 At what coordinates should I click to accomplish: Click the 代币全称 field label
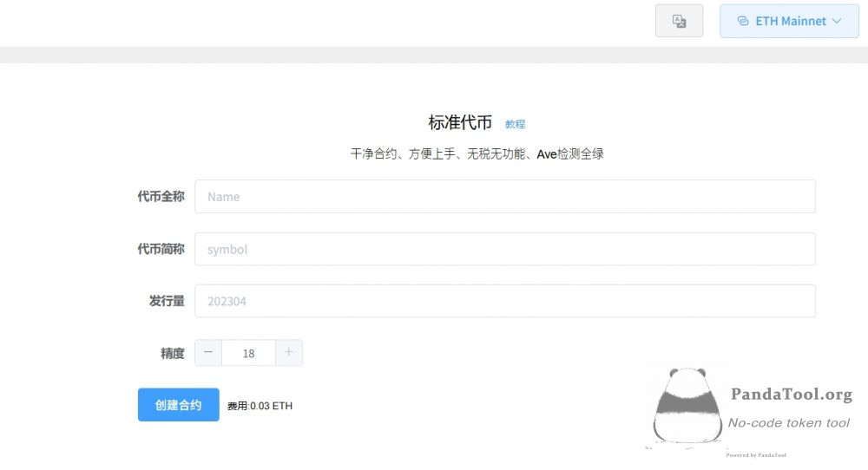pyautogui.click(x=161, y=196)
